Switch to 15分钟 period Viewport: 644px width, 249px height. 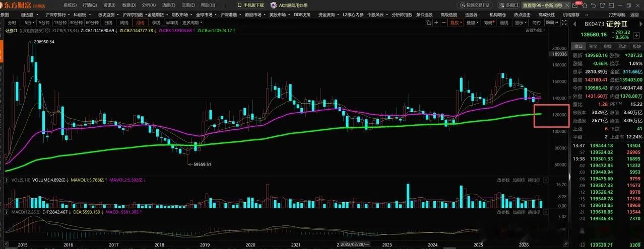pyautogui.click(x=60, y=23)
